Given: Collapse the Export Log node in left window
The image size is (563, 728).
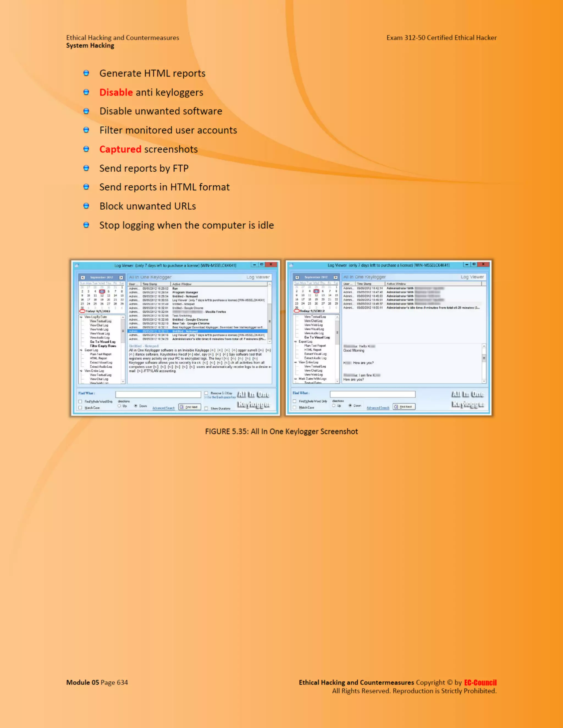Looking at the screenshot, I should coord(81,350).
